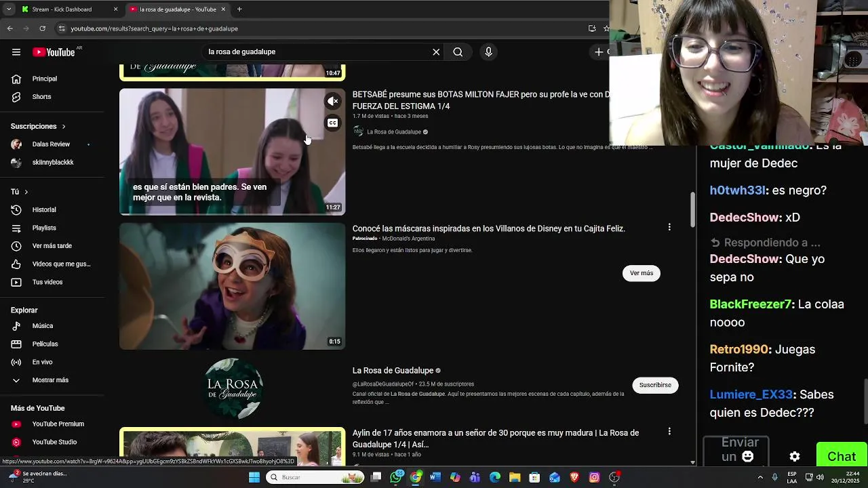Open the Disney masks ad thumbnail
Viewport: 868px width, 488px height.
pyautogui.click(x=232, y=286)
